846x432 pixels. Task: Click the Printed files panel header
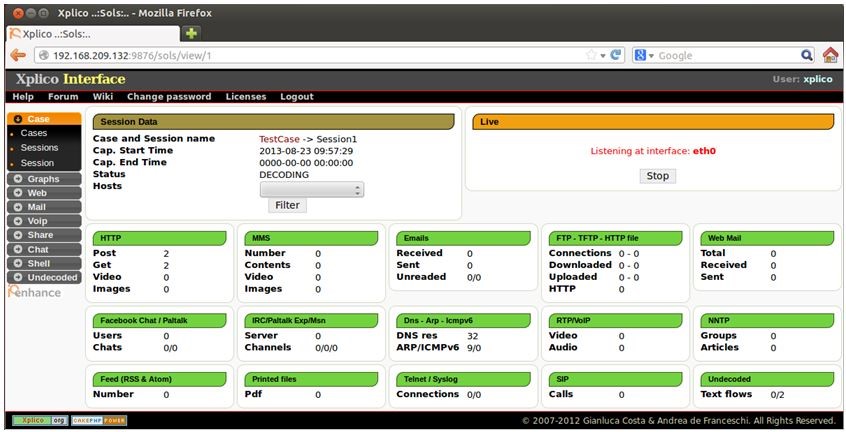311,379
